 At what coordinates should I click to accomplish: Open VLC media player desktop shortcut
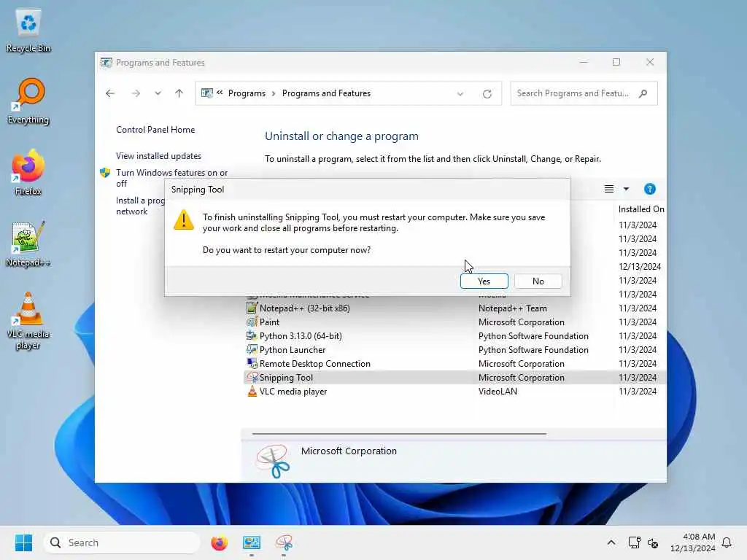click(x=28, y=321)
